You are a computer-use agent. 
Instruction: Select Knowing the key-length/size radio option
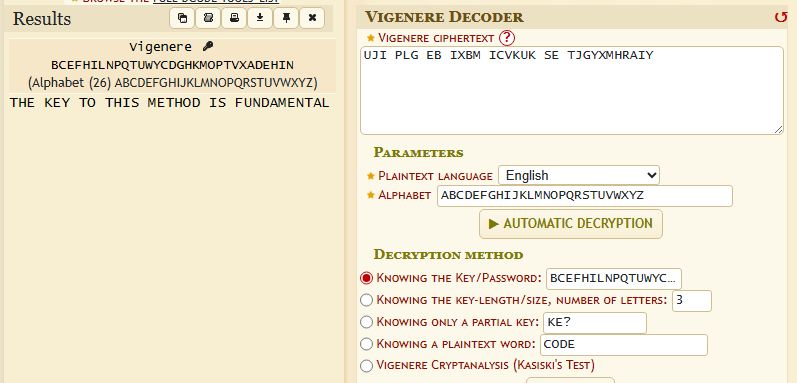click(366, 300)
